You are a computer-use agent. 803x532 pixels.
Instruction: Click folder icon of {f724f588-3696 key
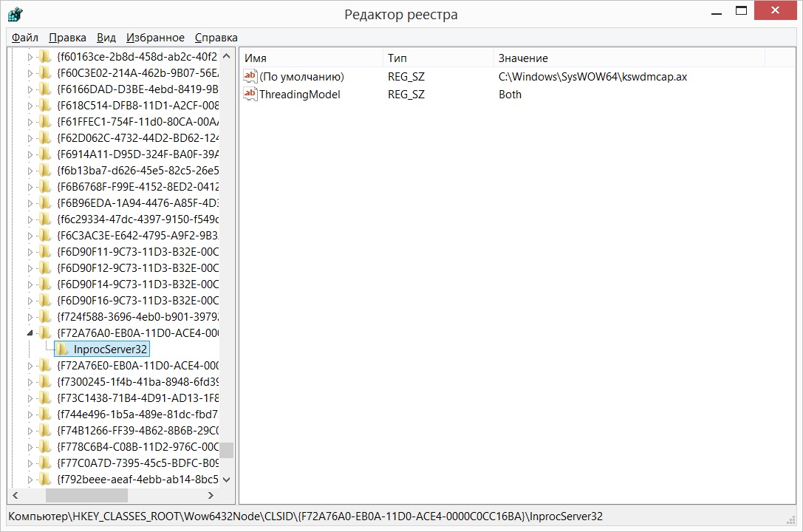coord(46,316)
